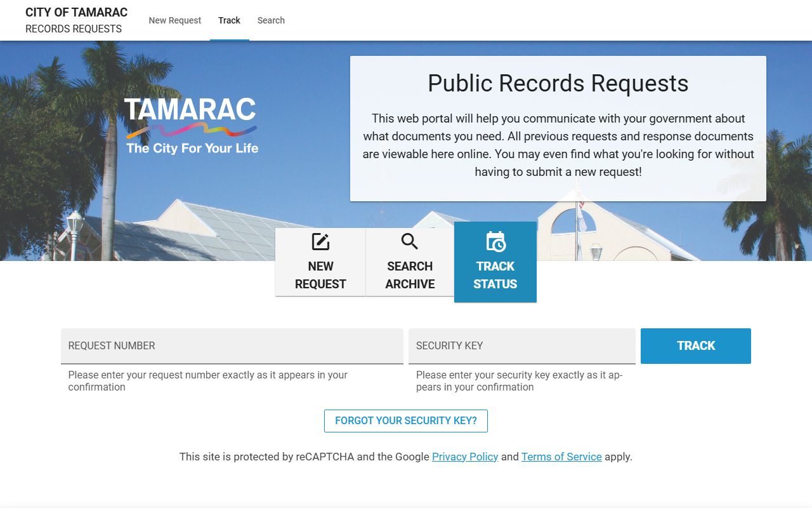Select the SEARCH ARCHIVE tile label

(410, 275)
